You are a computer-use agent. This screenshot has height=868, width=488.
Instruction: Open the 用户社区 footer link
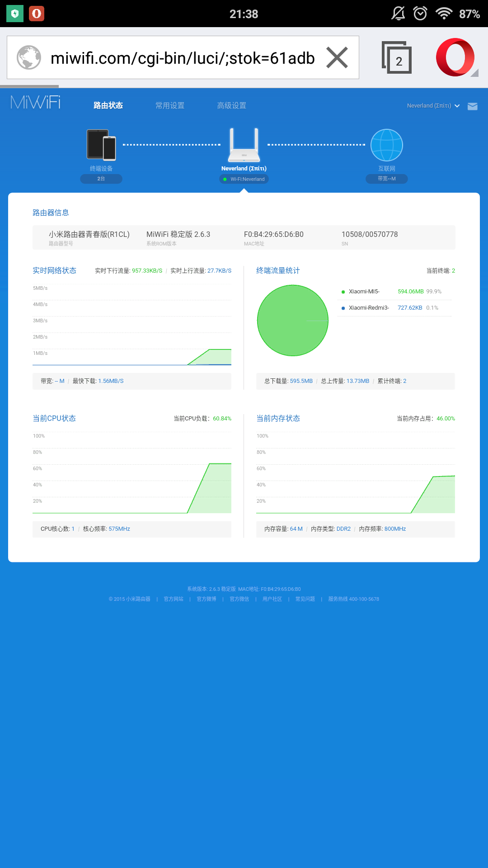tap(272, 599)
